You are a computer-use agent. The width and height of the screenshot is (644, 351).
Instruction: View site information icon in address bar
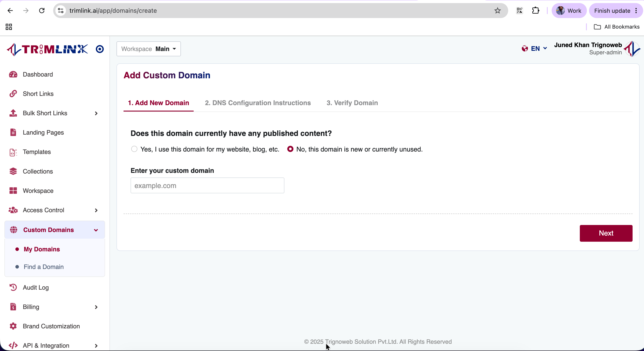click(x=60, y=11)
